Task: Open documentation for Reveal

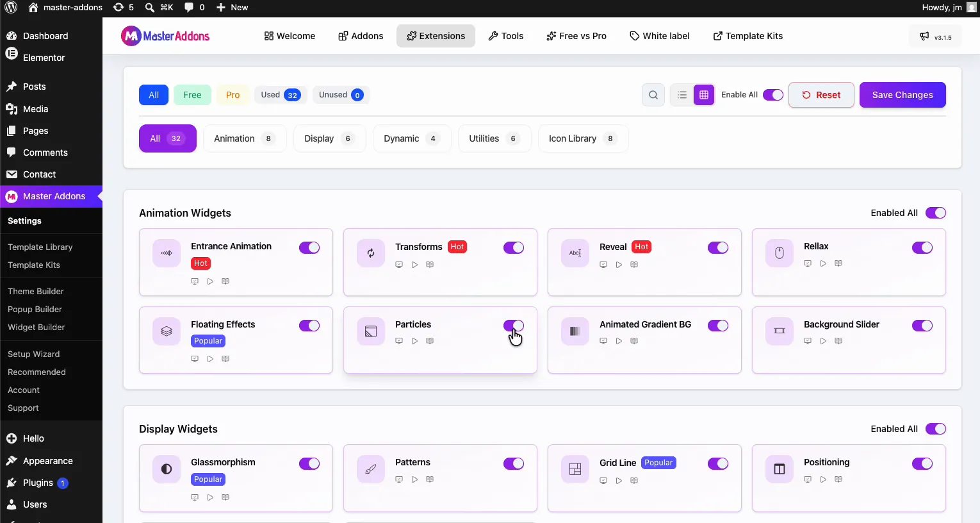Action: (634, 265)
